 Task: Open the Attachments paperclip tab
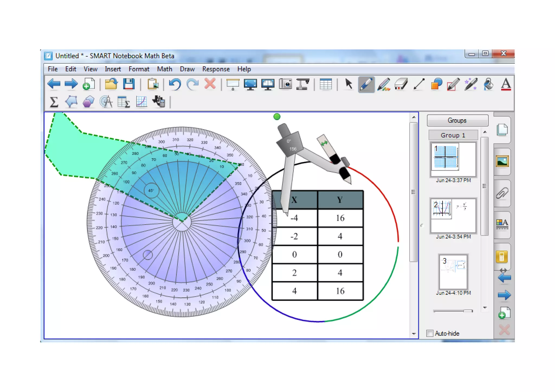tap(502, 193)
